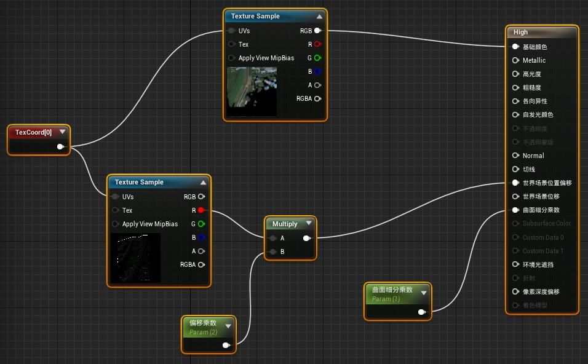Image resolution: width=588 pixels, height=364 pixels.
Task: Click the 世界场景位置偏移 input pin
Action: (x=515, y=183)
